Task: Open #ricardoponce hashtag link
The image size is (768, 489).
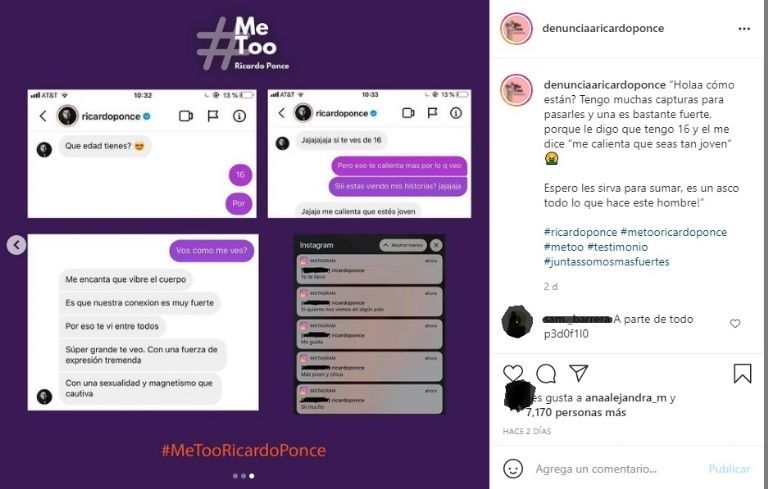Action: click(x=580, y=232)
